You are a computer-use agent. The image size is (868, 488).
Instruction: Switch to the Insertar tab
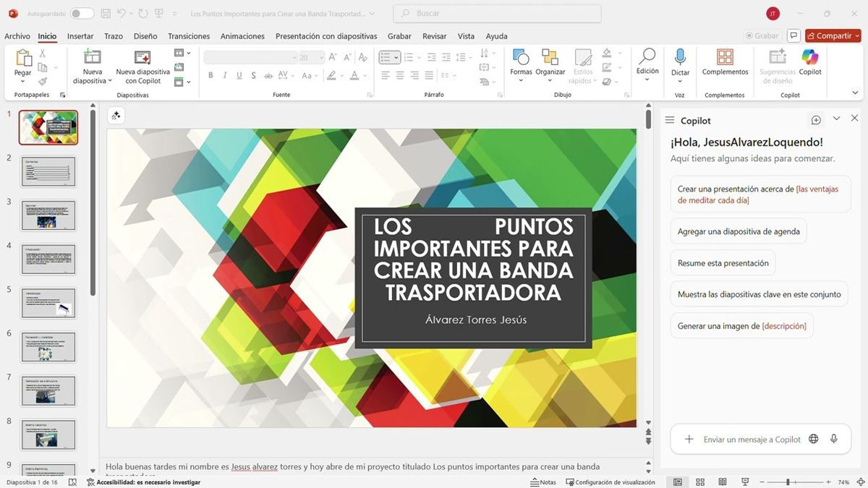80,36
